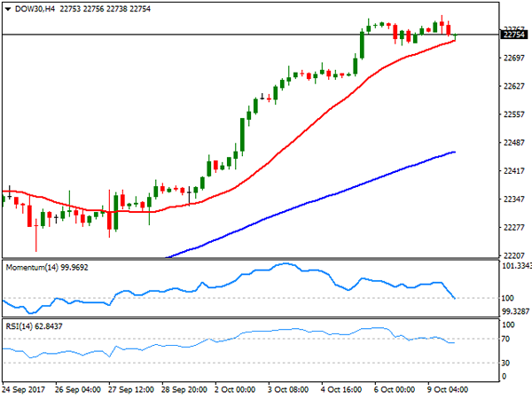Click the 26 Sep 04:00 time label
Viewport: 532px width, 399px height.
tap(78, 389)
